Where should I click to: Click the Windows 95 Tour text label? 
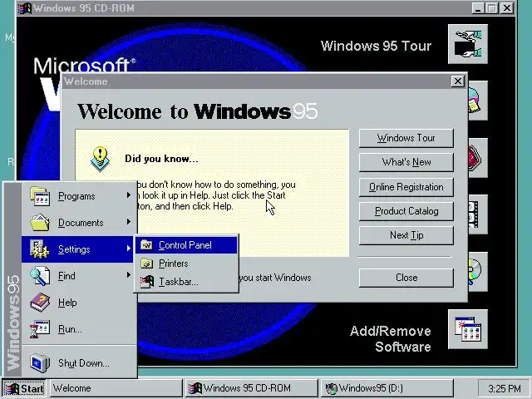click(376, 46)
